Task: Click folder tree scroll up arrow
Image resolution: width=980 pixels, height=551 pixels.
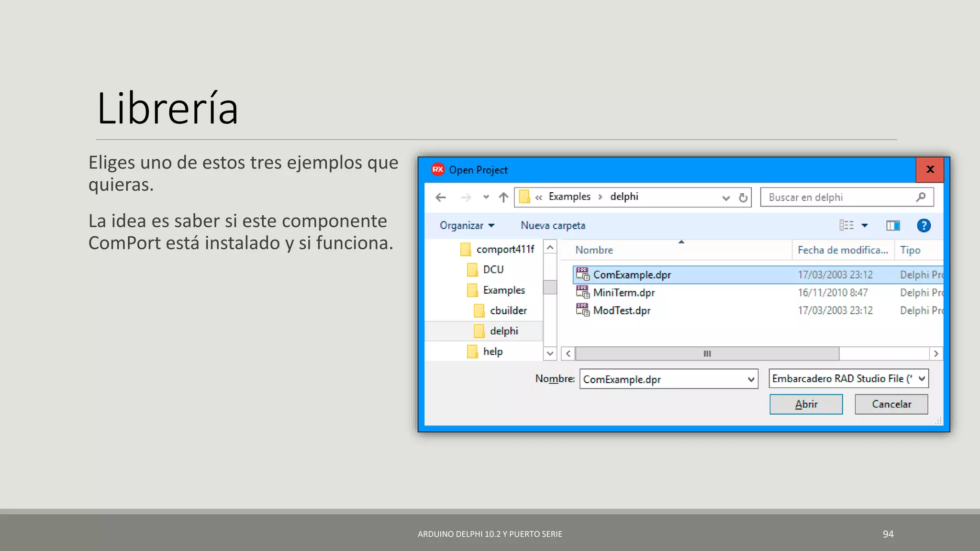Action: coord(550,247)
